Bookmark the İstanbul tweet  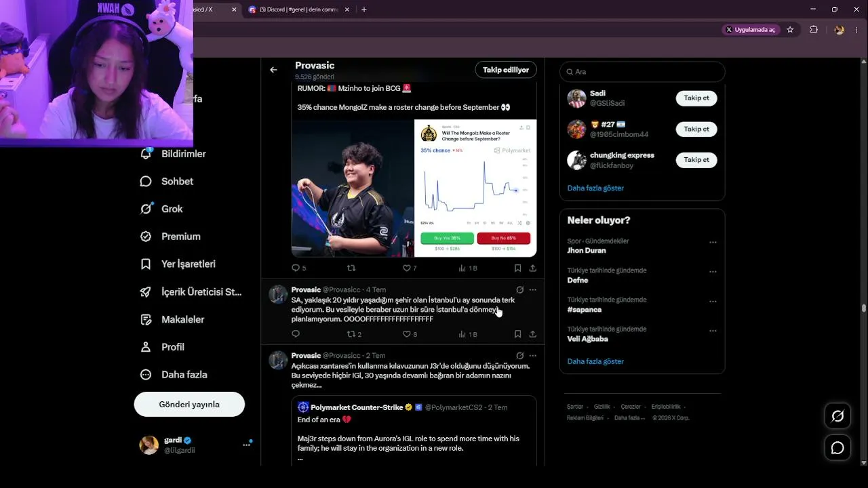pyautogui.click(x=517, y=334)
